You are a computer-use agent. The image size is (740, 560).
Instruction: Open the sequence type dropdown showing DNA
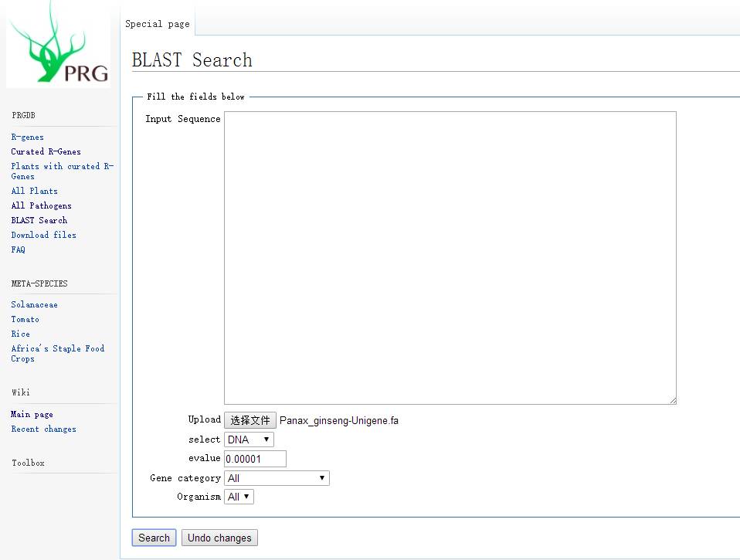point(248,439)
